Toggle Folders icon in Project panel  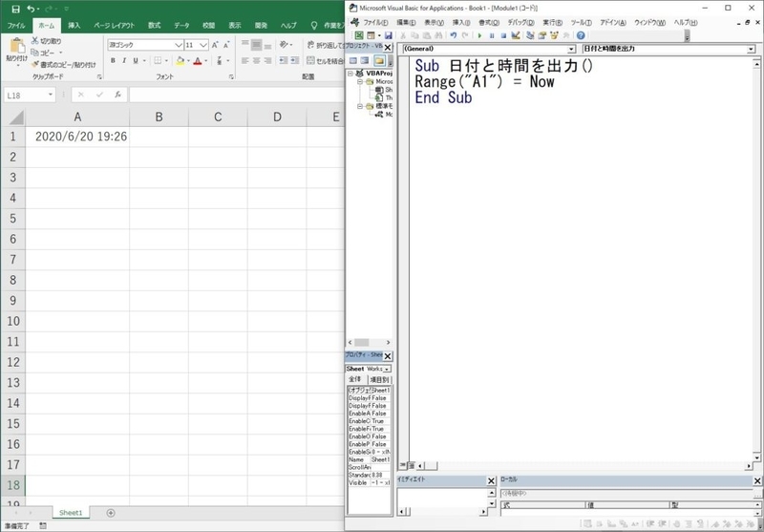pos(379,60)
